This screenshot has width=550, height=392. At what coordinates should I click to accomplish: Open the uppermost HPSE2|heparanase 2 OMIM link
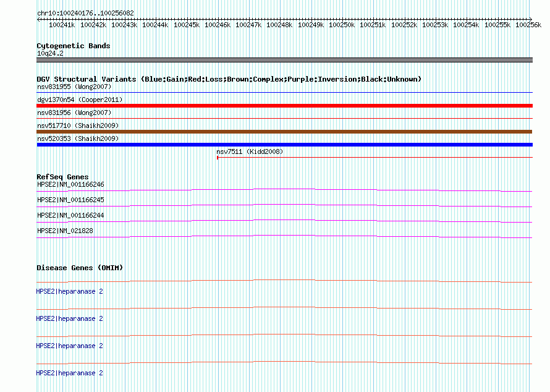pyautogui.click(x=69, y=292)
